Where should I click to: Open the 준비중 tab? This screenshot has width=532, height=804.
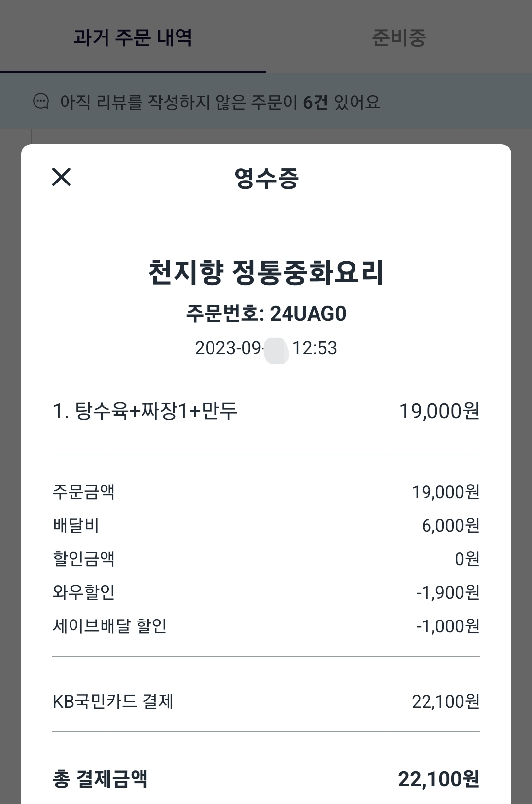tap(399, 37)
